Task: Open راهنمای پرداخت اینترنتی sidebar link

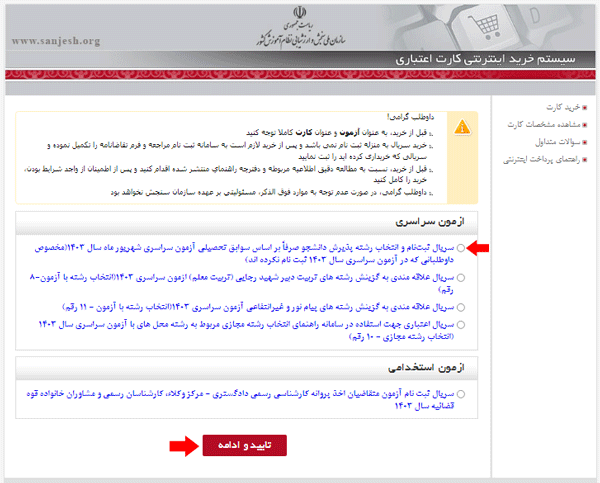Action: click(541, 160)
